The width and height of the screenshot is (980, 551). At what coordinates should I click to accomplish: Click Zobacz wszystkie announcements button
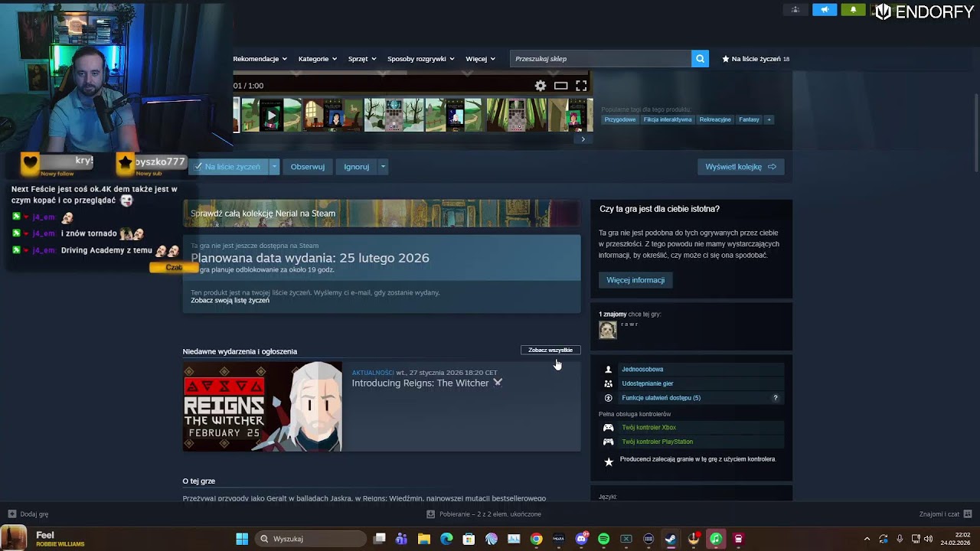pyautogui.click(x=550, y=350)
